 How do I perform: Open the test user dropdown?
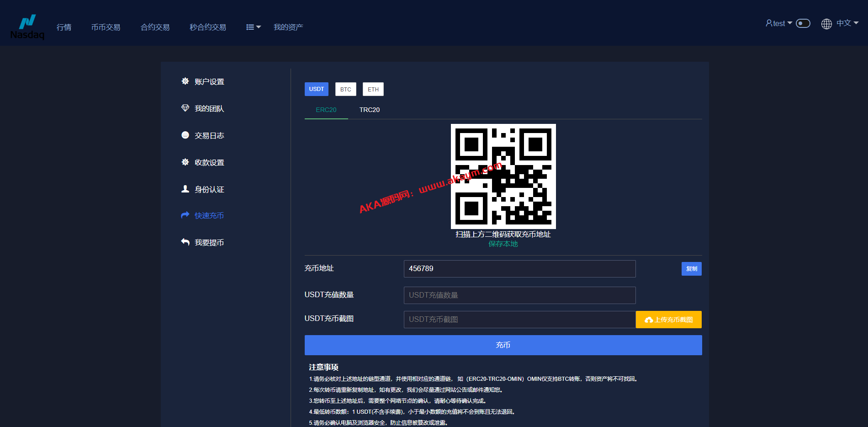[778, 23]
